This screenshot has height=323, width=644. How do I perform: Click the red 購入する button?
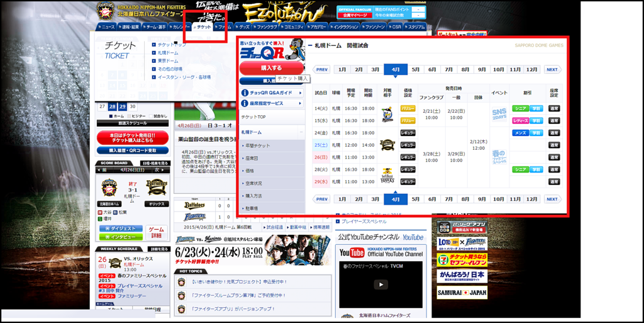pyautogui.click(x=272, y=68)
